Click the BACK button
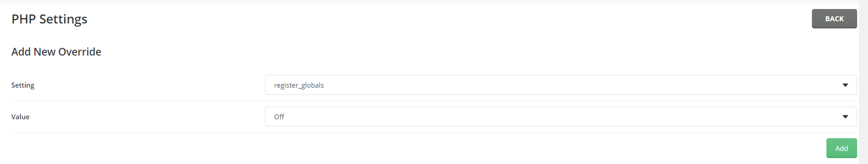 click(834, 19)
